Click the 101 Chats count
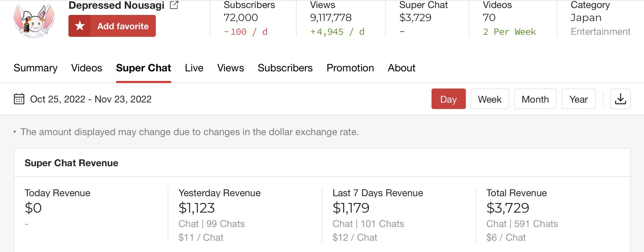 click(382, 224)
